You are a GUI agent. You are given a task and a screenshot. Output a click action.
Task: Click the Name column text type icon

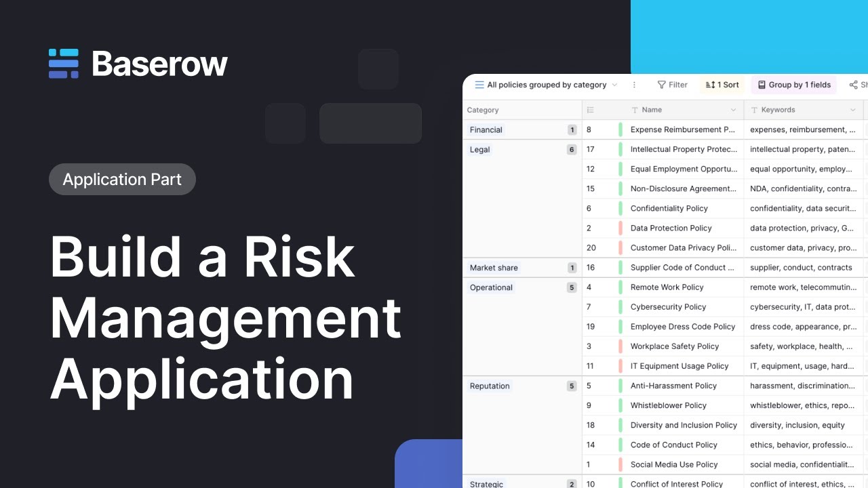tap(635, 110)
